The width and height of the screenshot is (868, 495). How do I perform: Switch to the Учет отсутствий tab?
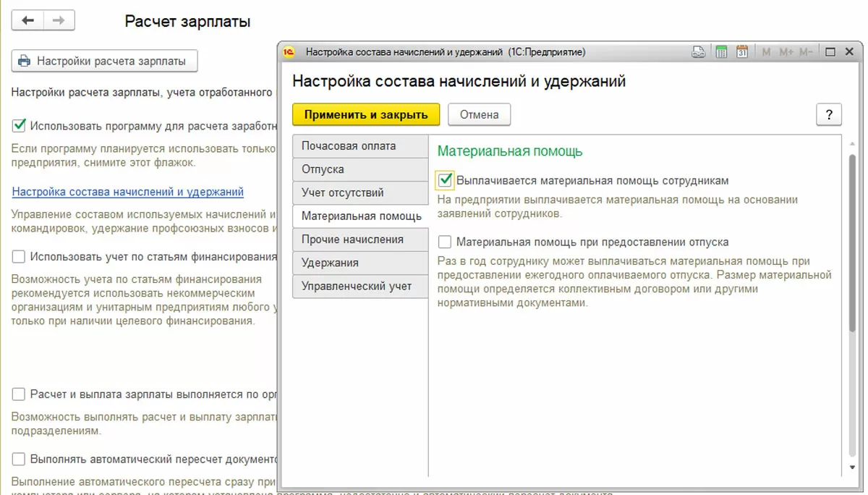click(360, 192)
